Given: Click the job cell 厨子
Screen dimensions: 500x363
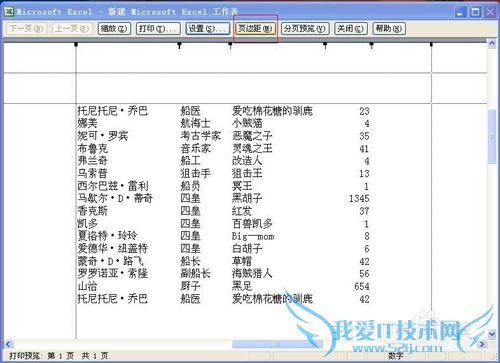Looking at the screenshot, I should [x=190, y=286].
